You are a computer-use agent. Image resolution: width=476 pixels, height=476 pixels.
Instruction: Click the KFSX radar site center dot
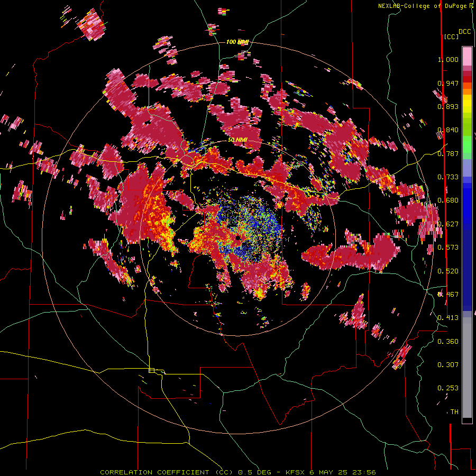237,238
